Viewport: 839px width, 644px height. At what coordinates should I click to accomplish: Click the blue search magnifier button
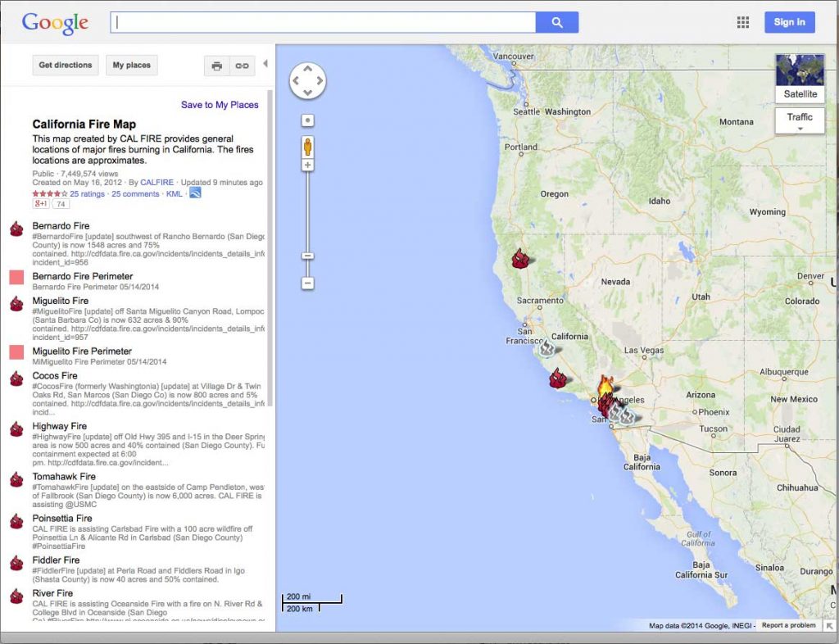(x=557, y=22)
